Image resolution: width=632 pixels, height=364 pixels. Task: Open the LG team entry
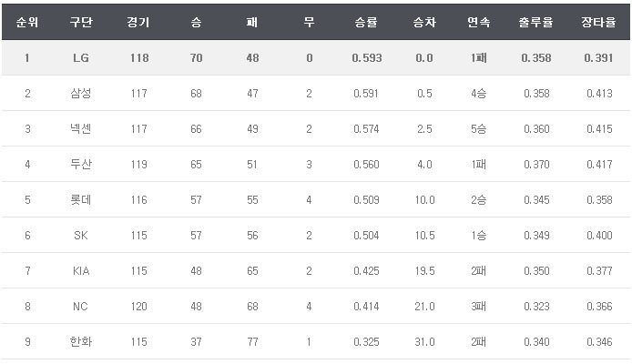click(80, 58)
